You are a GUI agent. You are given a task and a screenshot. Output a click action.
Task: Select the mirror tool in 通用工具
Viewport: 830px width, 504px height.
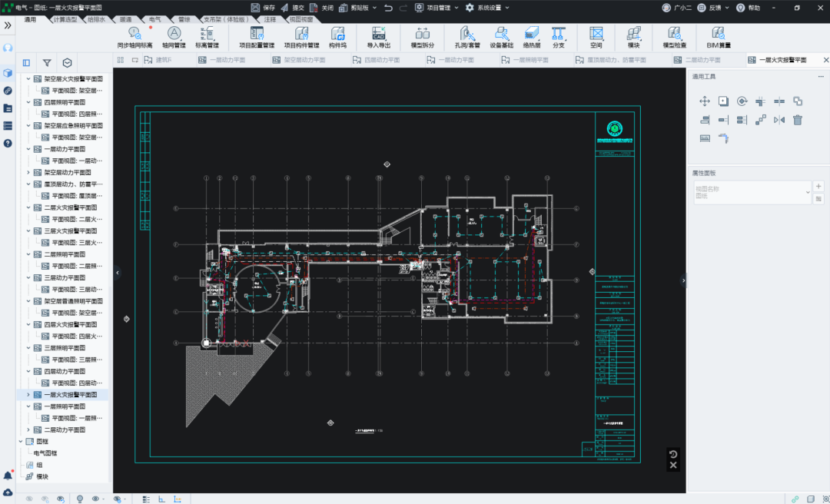pos(779,120)
